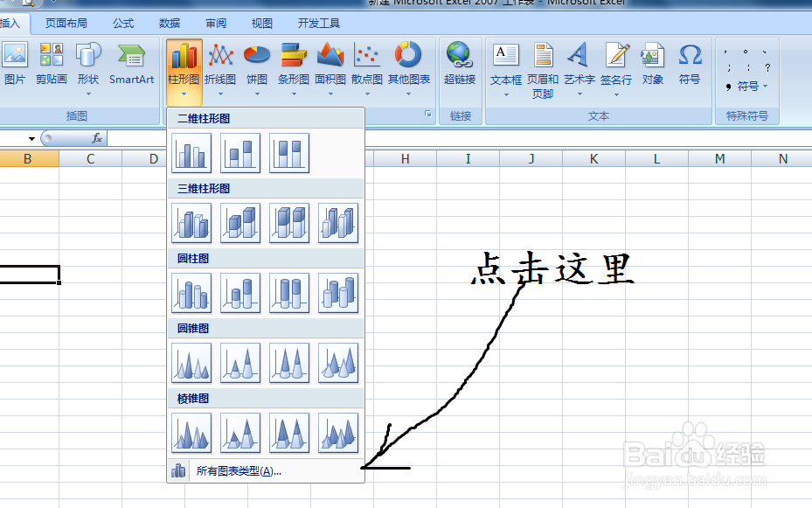Select the 3-D stacked column chart

(x=240, y=223)
